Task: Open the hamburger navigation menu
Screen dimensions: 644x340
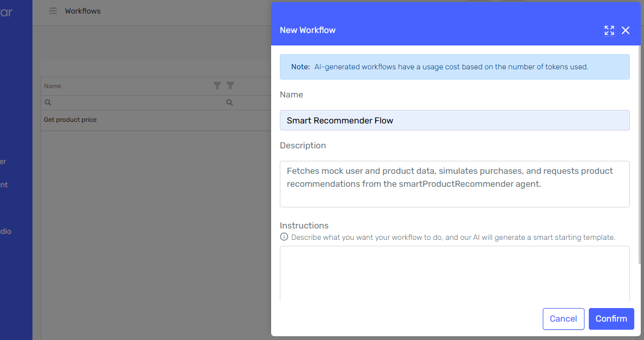Action: (x=52, y=10)
